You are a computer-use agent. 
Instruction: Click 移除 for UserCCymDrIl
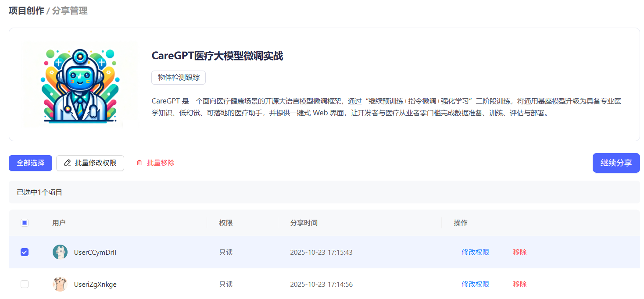click(519, 252)
